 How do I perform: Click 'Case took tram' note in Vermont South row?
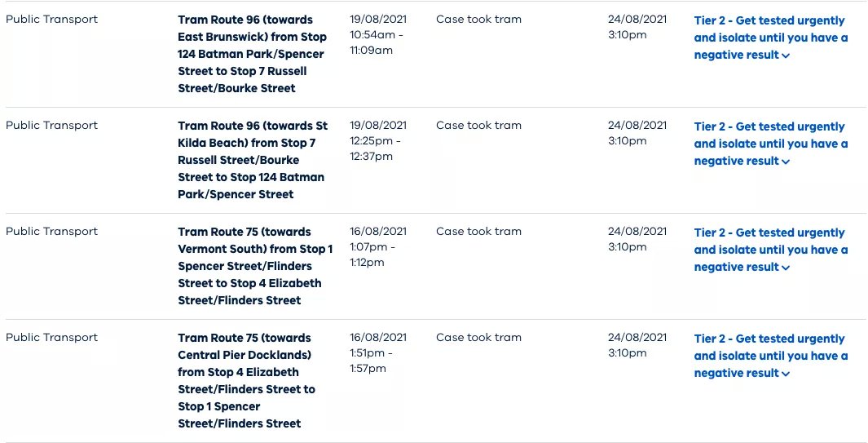coord(479,231)
